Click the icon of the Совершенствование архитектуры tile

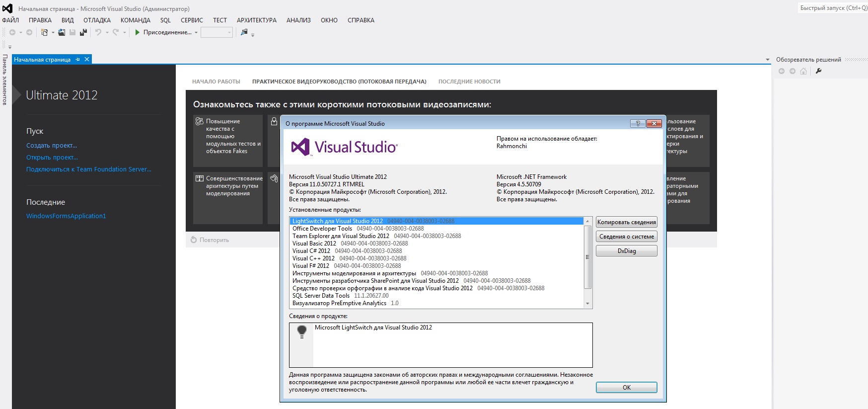[199, 178]
